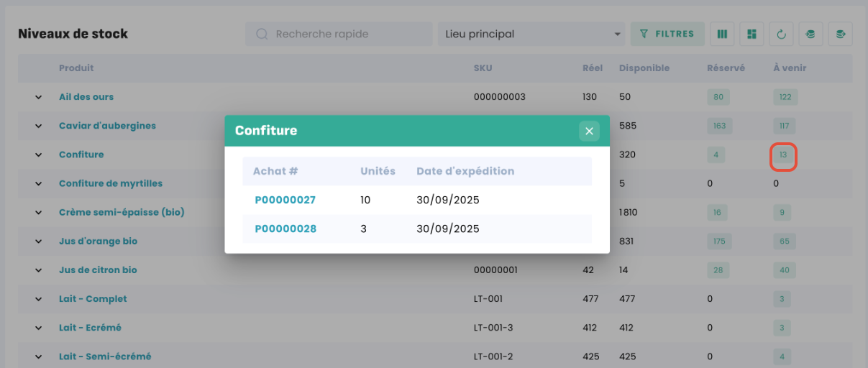Screen dimensions: 868x368
Task: Open purchase order P00000027
Action: (285, 200)
